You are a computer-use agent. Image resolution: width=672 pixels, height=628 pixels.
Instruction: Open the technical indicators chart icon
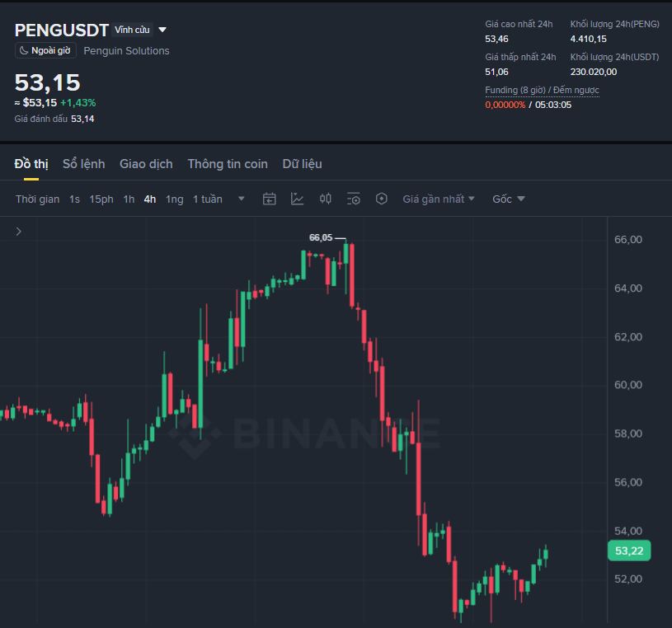297,199
